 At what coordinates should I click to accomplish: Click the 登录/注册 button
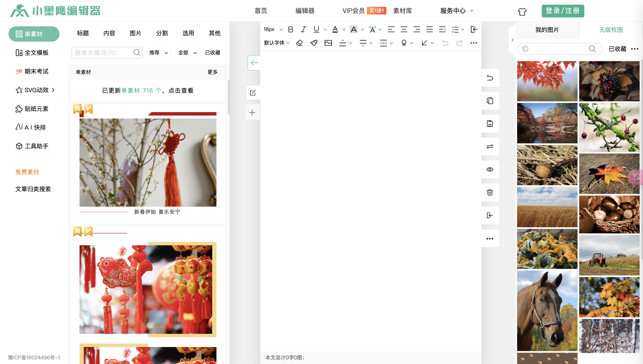pyautogui.click(x=563, y=11)
